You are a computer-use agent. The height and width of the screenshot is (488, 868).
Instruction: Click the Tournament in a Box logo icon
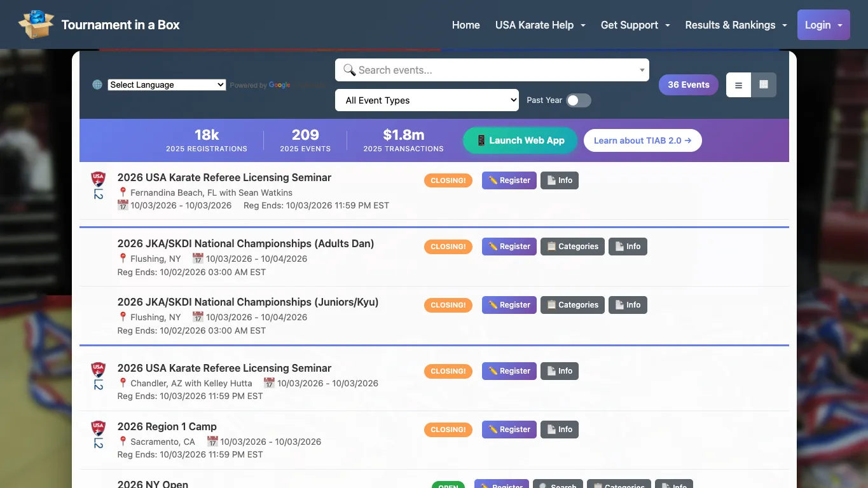(36, 24)
